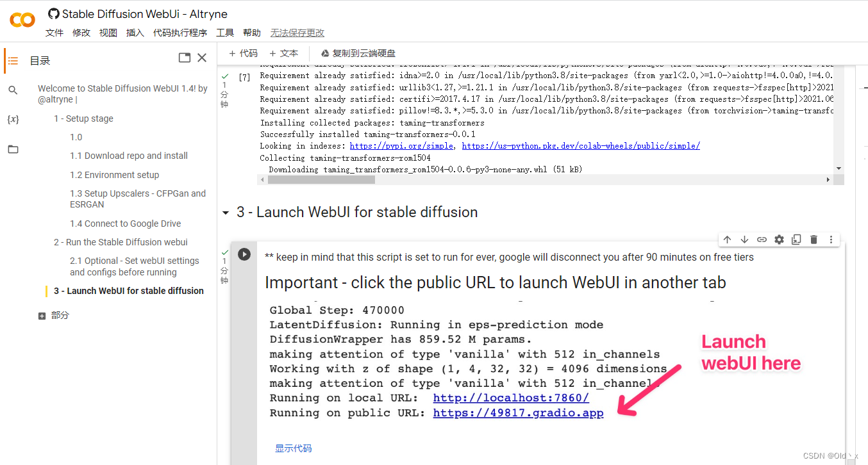Viewport: 868px width, 465px height.
Task: Open the 视图 menu
Action: pos(108,33)
